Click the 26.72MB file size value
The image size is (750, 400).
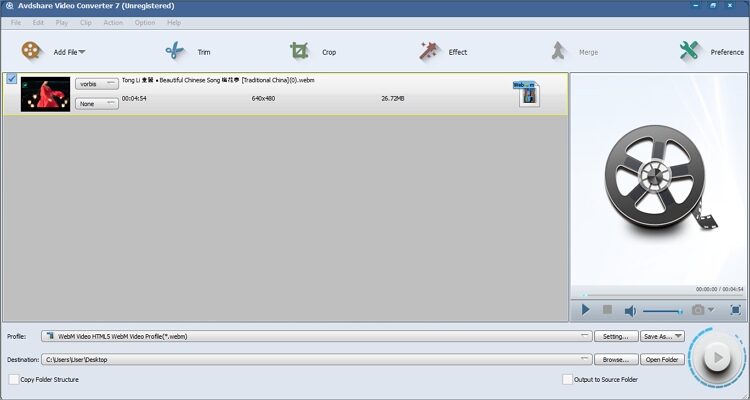393,99
